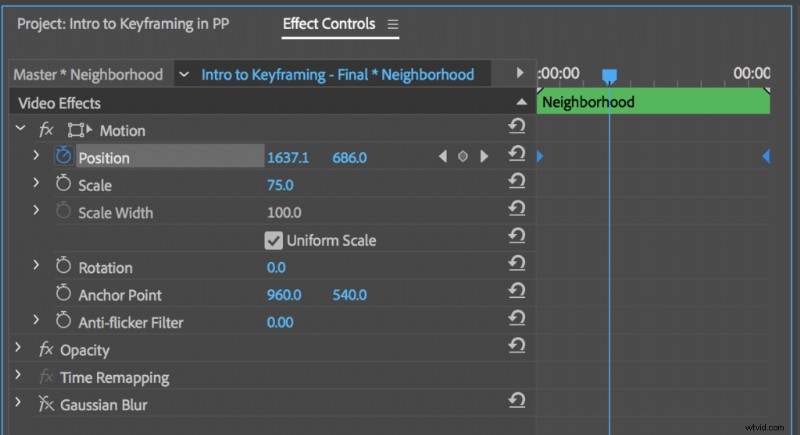The height and width of the screenshot is (435, 800).
Task: Show or hide timeline view arrow
Action: pos(519,73)
